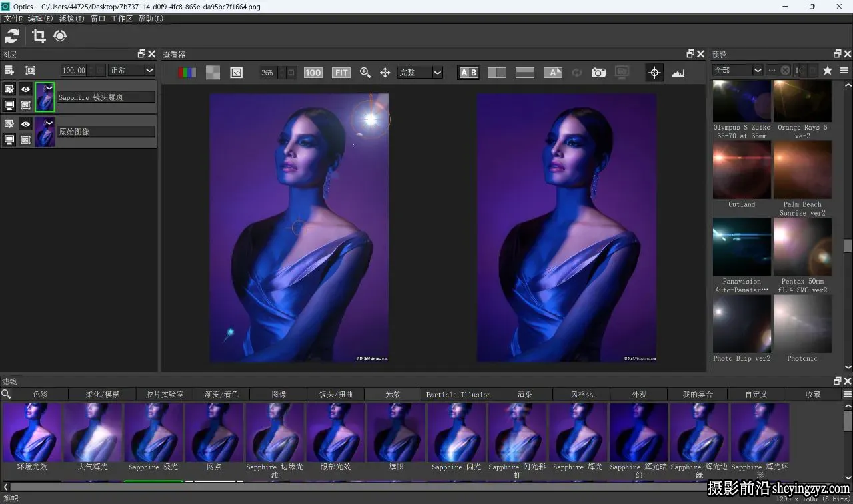Toggle the A B side-by-side comparison
853x504 pixels.
(468, 73)
